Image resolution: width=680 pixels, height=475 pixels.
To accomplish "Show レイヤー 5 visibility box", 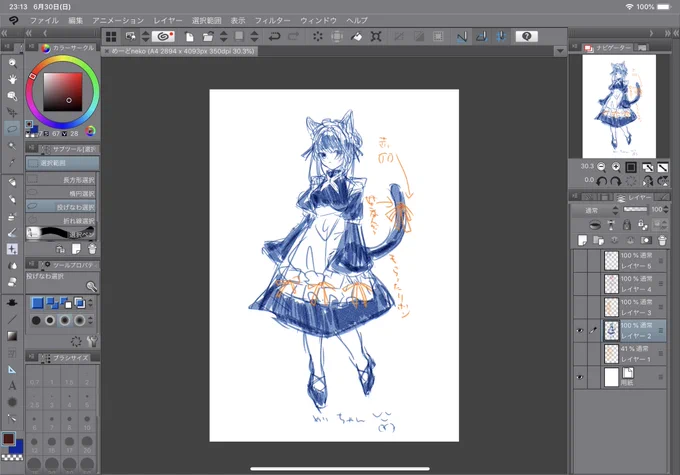I will click(580, 261).
